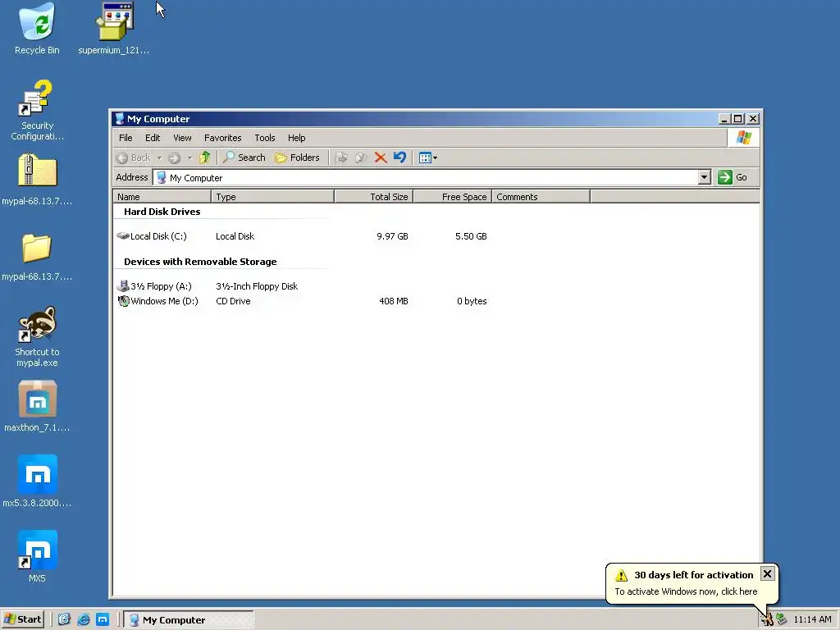Sort by the Total Size column header

[374, 197]
